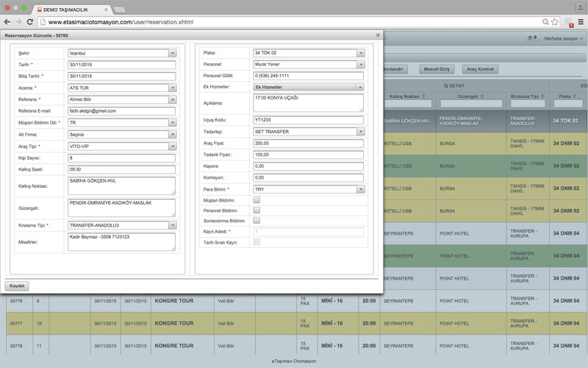Sort by Kiralama Tipi column arrows
This screenshot has width=588, height=368.
click(542, 96)
